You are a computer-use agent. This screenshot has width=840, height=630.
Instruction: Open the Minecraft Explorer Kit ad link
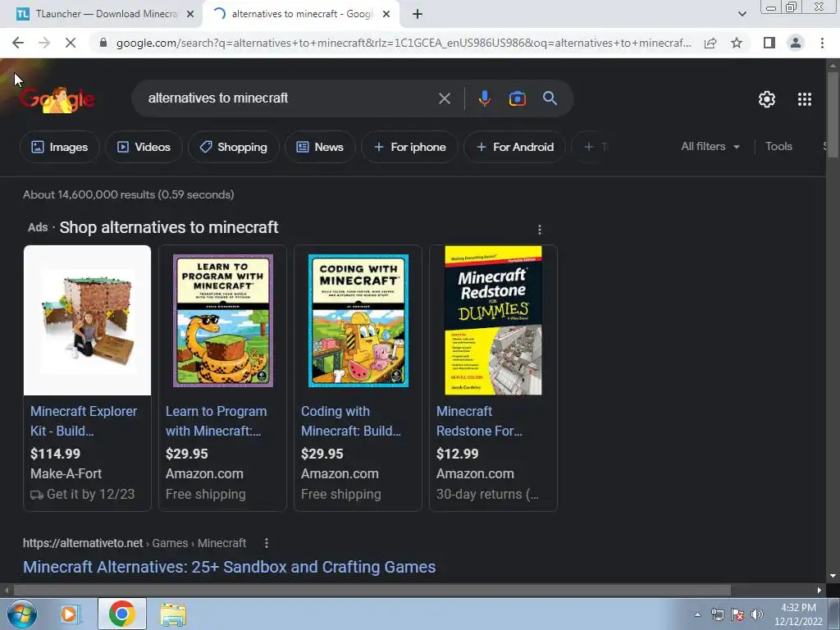[x=84, y=421]
